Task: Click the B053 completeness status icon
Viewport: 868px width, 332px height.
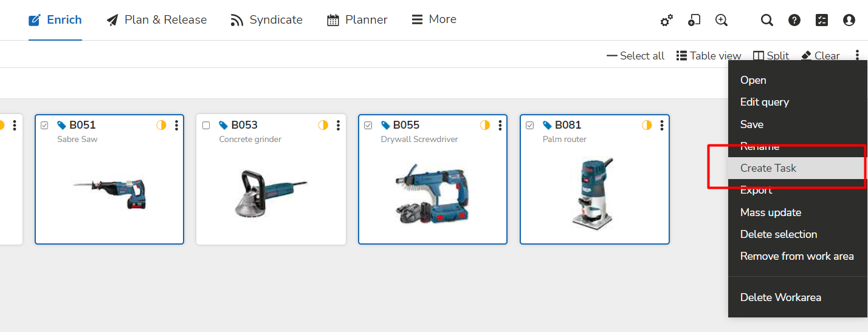Action: click(x=323, y=125)
